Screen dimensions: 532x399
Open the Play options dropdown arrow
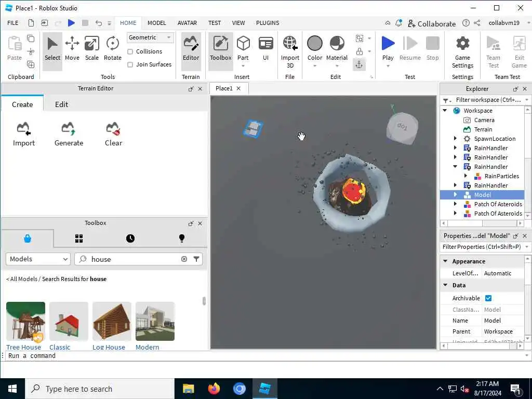tap(388, 66)
